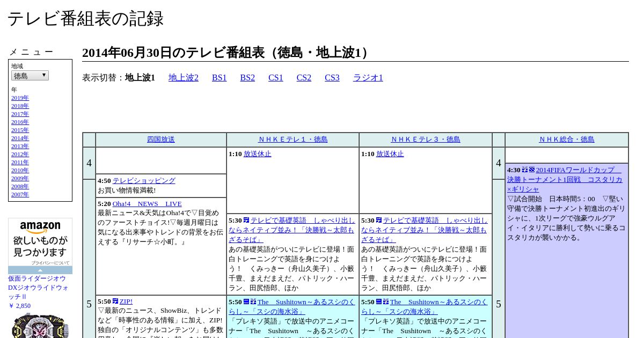644x338 pixels.
Task: Choose 2010年 from the year list
Action: coord(20,171)
